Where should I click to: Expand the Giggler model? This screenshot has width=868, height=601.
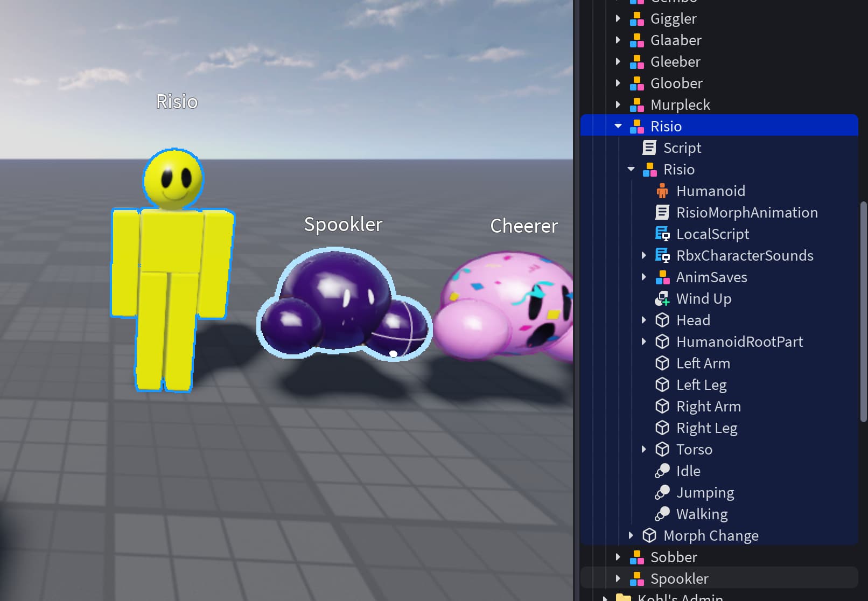(618, 19)
